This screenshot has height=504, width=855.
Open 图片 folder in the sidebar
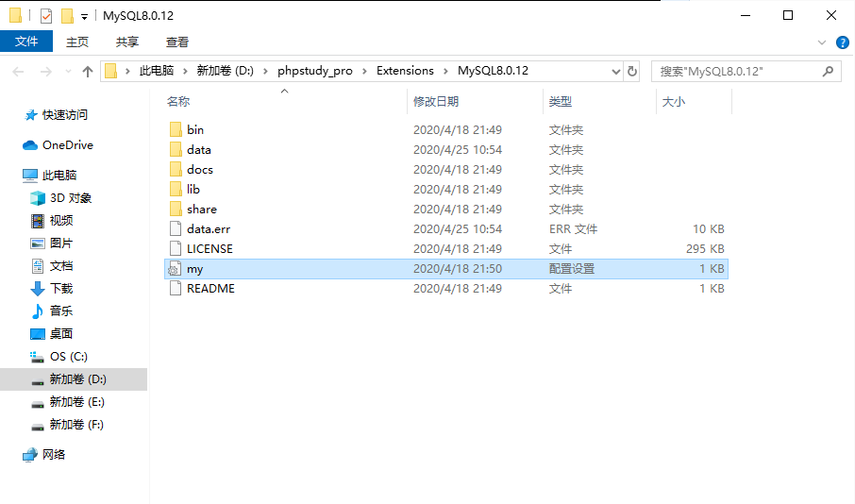[61, 244]
